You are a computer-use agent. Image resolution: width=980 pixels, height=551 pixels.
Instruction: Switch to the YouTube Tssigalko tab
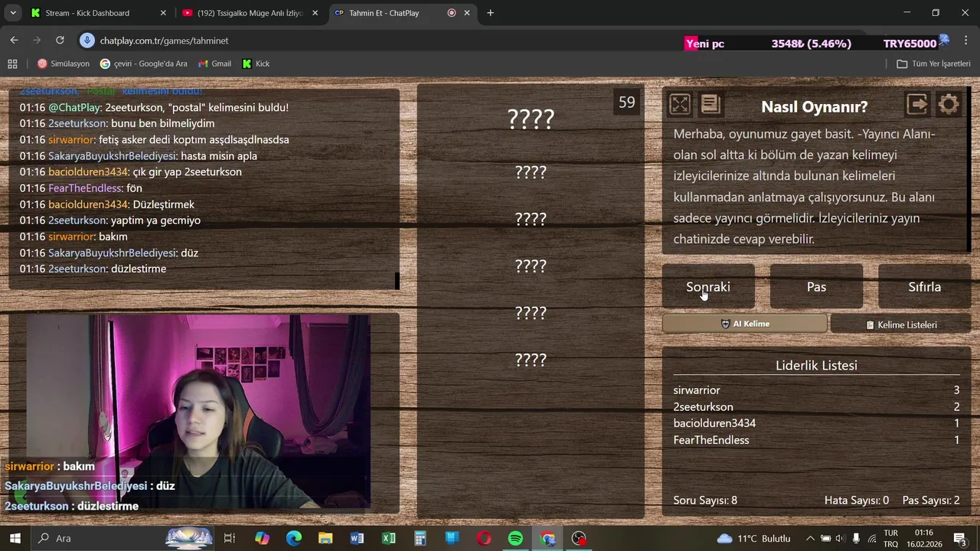[x=250, y=13]
